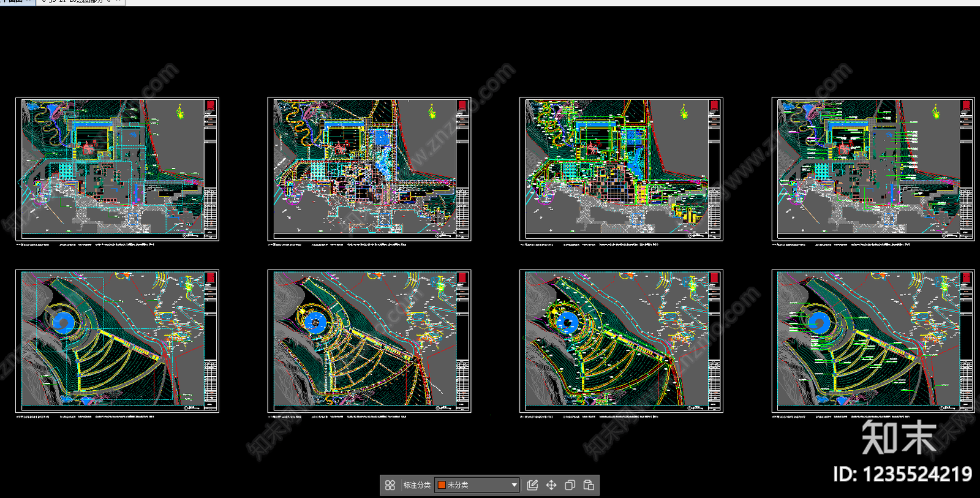The height and width of the screenshot is (498, 980).
Task: Click the edit pencil icon in the bottom toolbar
Action: (x=532, y=485)
